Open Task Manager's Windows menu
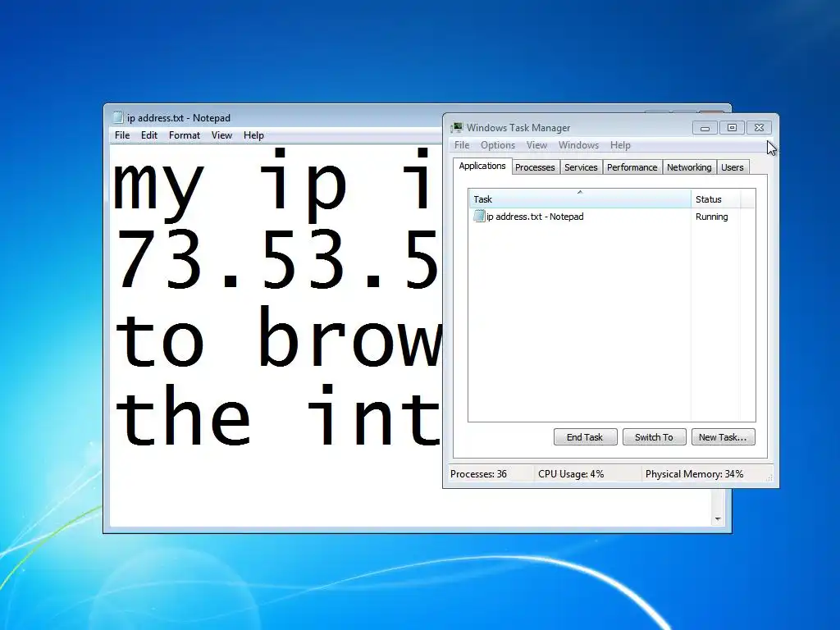Viewport: 840px width, 630px height. (578, 145)
